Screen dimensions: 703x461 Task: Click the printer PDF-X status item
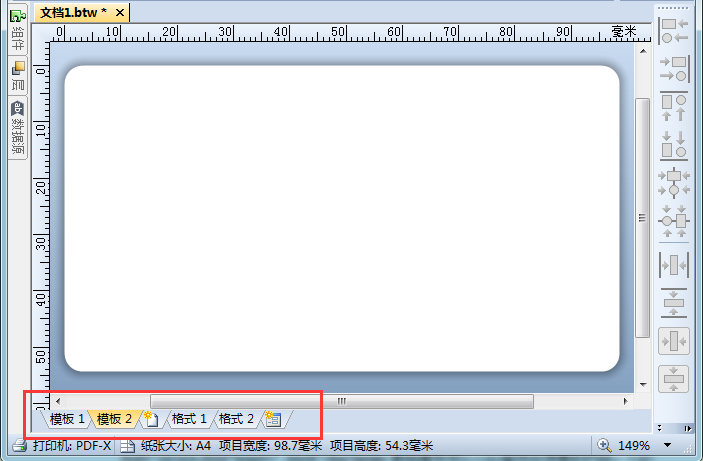[62, 445]
